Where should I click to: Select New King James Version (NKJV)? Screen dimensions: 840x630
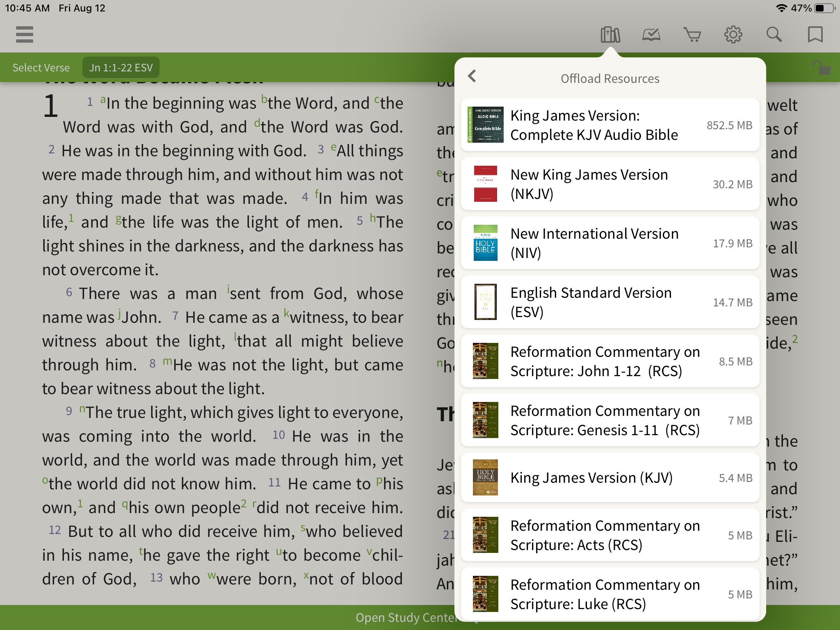point(610,184)
